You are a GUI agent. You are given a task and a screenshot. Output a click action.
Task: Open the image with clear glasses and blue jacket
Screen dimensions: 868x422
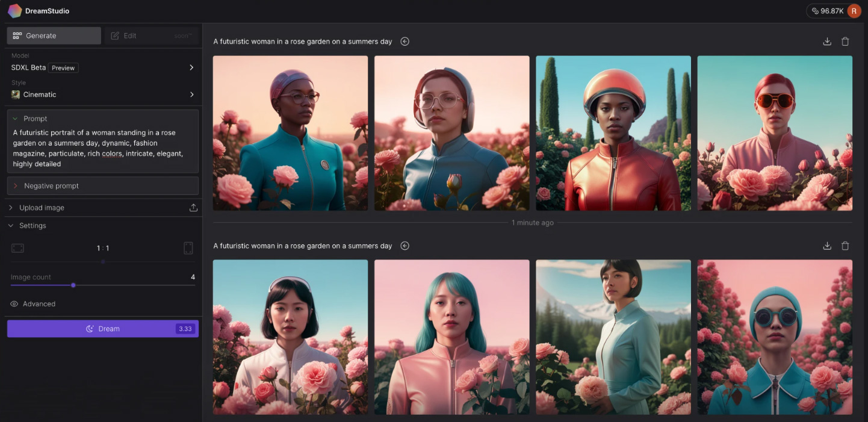point(452,133)
